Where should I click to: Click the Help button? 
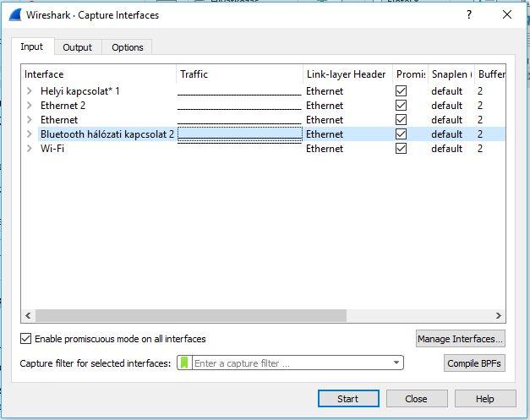485,399
